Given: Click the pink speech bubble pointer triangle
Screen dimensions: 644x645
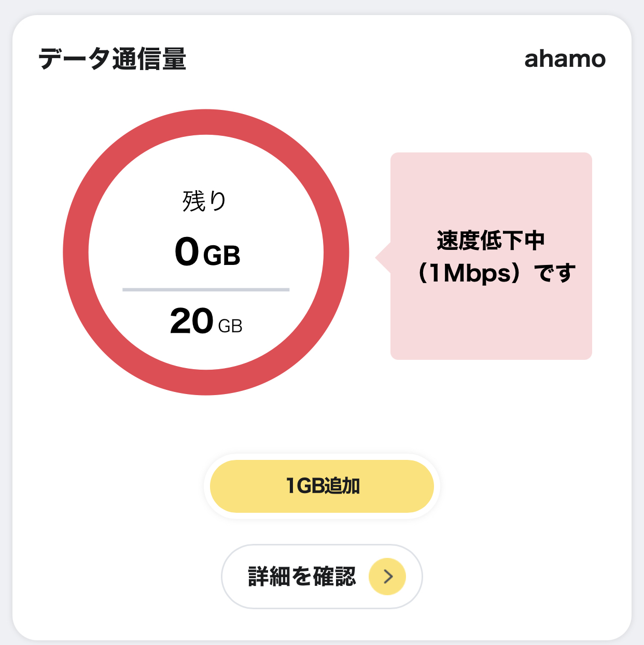Looking at the screenshot, I should [x=383, y=257].
